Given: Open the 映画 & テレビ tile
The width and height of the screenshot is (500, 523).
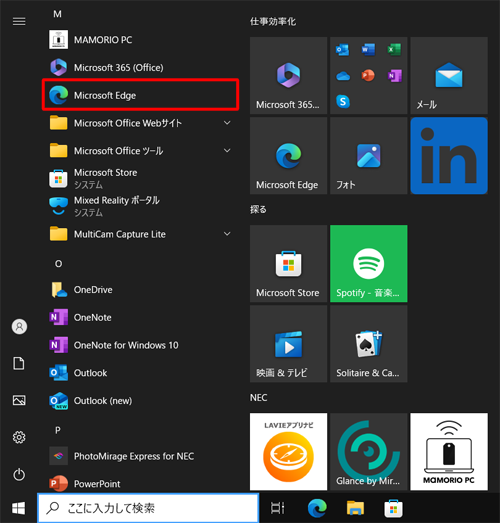Looking at the screenshot, I should pyautogui.click(x=289, y=344).
